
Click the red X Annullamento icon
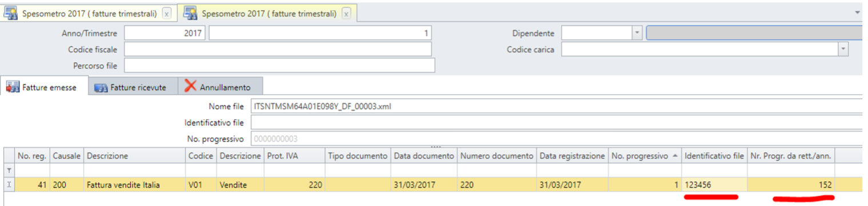coord(190,87)
